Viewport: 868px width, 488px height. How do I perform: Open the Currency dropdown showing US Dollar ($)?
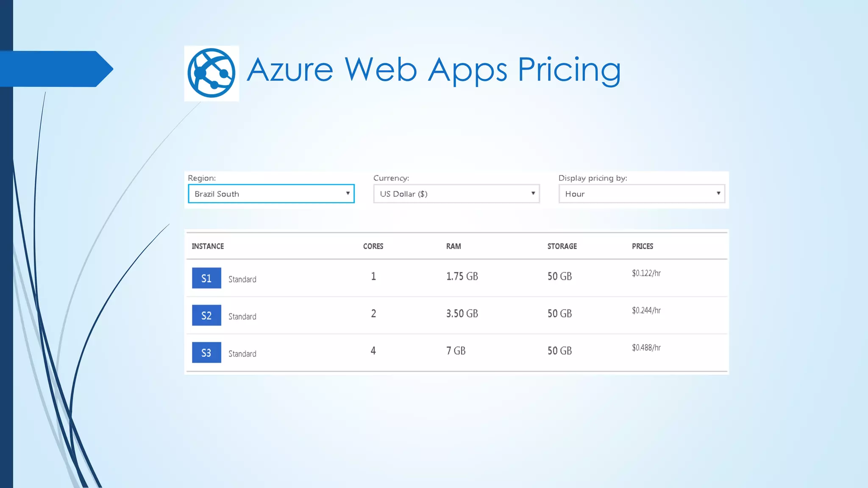[x=456, y=194]
